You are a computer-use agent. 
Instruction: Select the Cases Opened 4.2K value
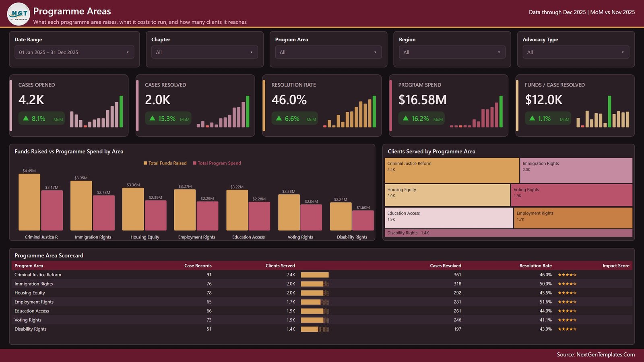pos(31,100)
